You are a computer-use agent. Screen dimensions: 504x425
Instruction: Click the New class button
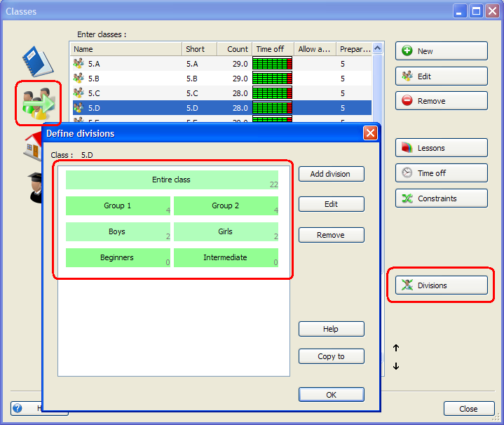(x=441, y=51)
